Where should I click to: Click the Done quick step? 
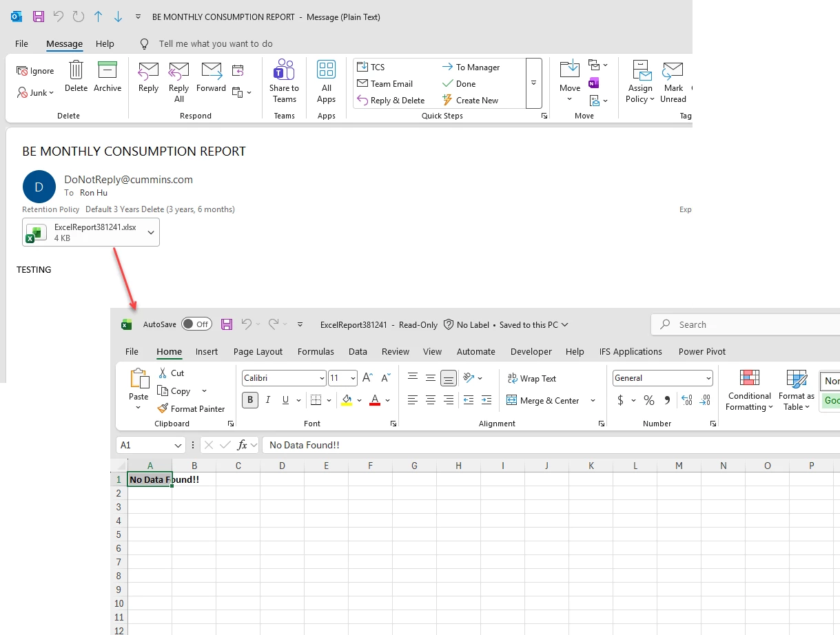tap(459, 83)
